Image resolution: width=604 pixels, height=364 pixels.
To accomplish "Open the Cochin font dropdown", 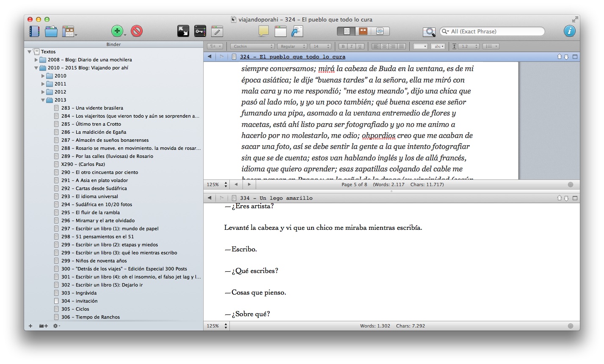I will [253, 47].
